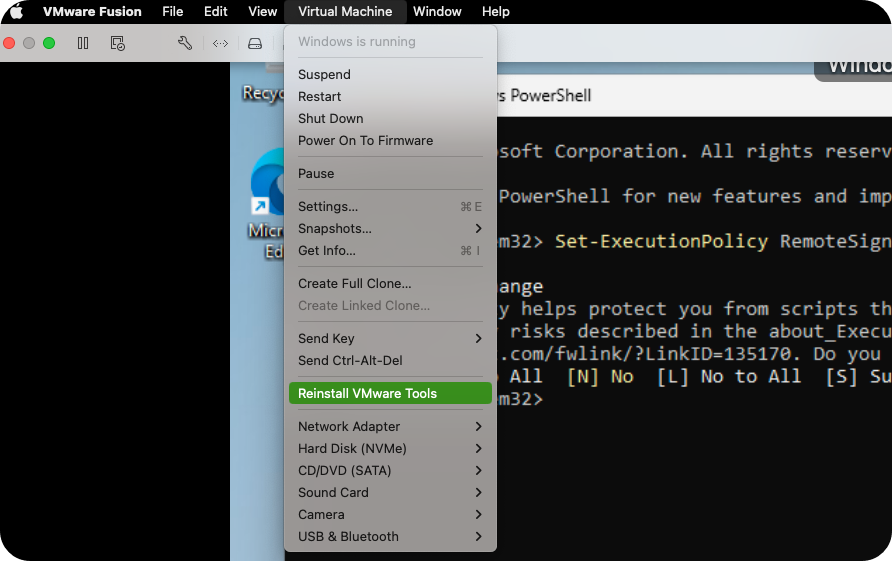892x561 pixels.
Task: Choose Restart from the menu
Action: (390, 97)
